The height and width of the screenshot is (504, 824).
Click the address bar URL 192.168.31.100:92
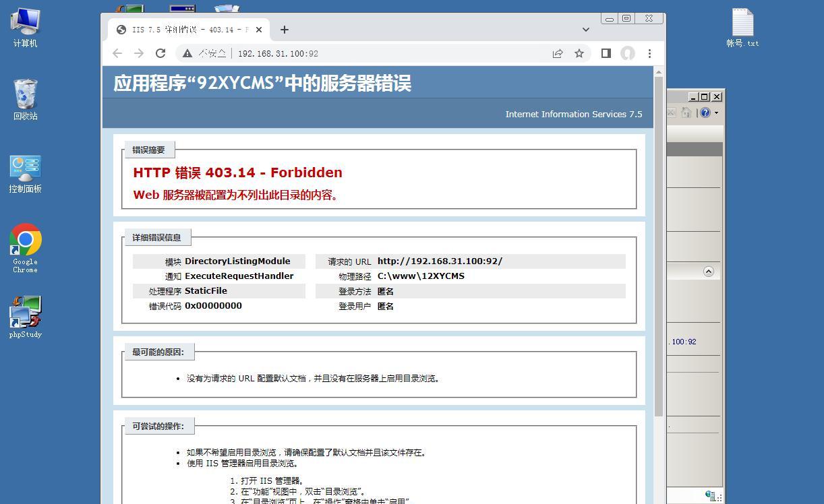278,53
